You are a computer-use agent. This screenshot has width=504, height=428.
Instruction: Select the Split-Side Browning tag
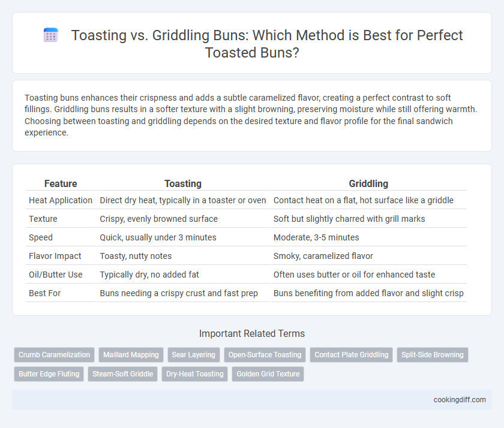433,355
